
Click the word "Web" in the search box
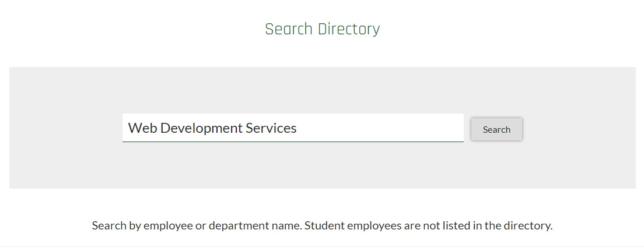(x=142, y=128)
